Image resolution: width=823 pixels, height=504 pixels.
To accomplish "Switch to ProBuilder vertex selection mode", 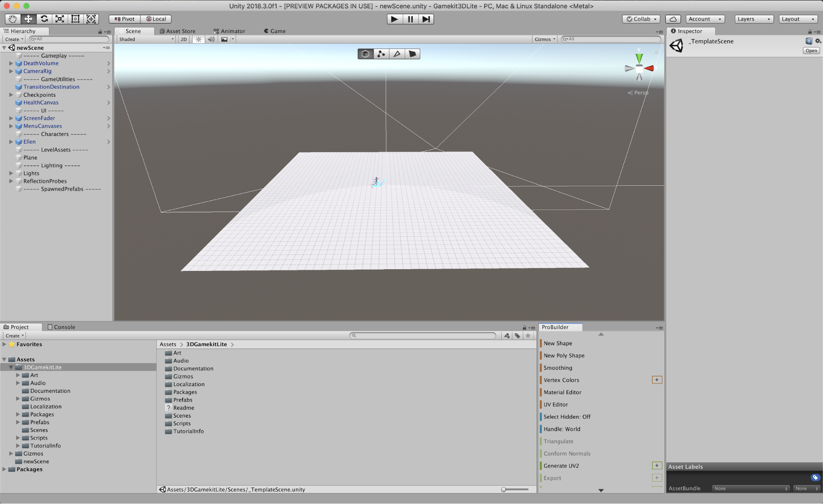I will [381, 54].
